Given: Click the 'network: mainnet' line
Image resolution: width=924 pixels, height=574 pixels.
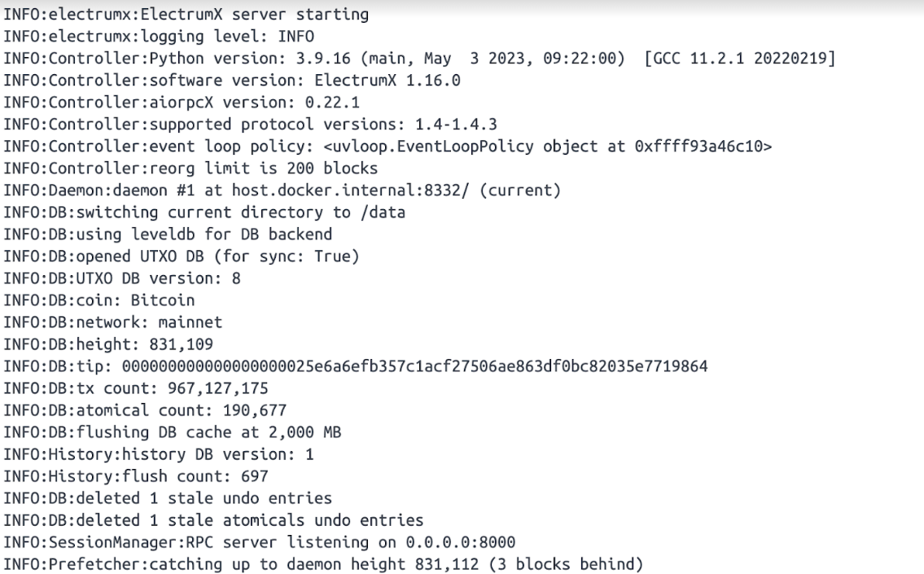Looking at the screenshot, I should pos(112,322).
